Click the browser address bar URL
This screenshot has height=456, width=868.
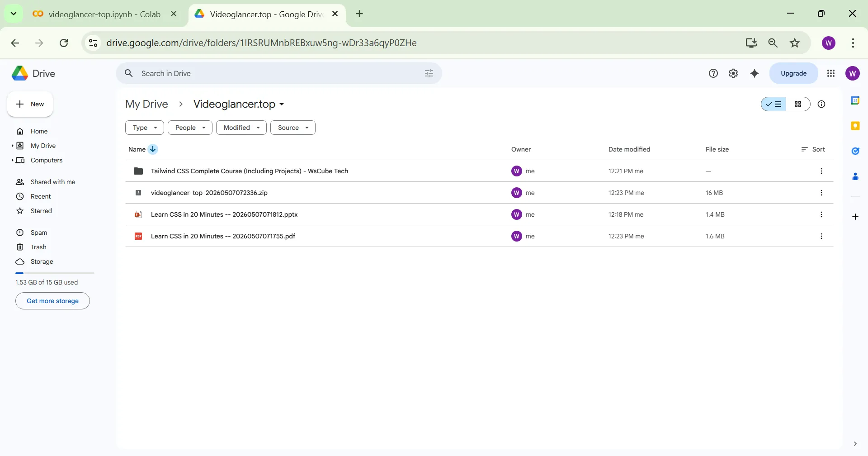261,43
